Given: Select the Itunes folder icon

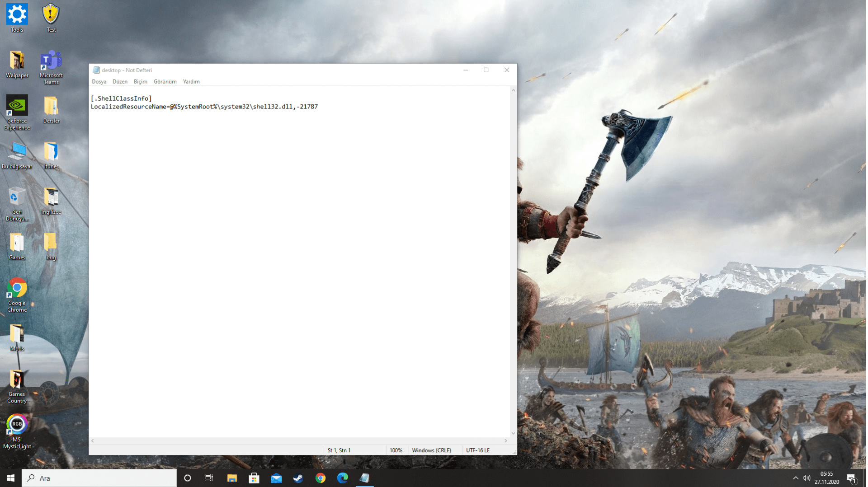Looking at the screenshot, I should [x=51, y=155].
